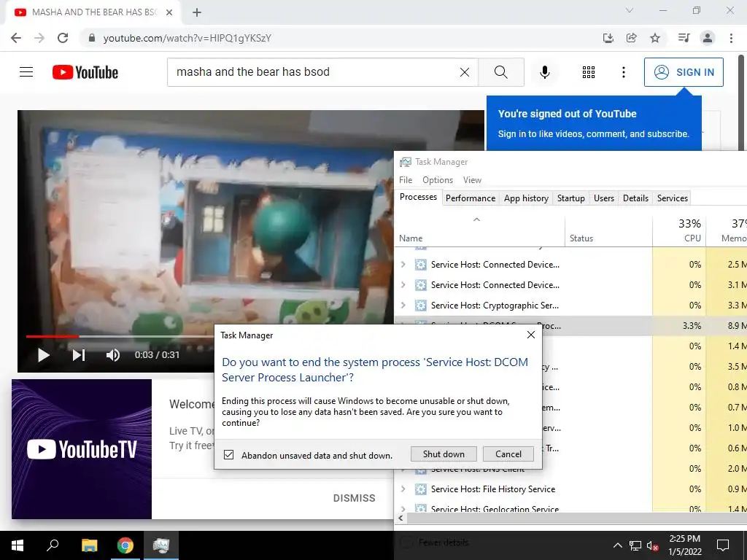Expand Service Host: File History Service
Viewport: 747px width, 560px height.
pyautogui.click(x=403, y=489)
